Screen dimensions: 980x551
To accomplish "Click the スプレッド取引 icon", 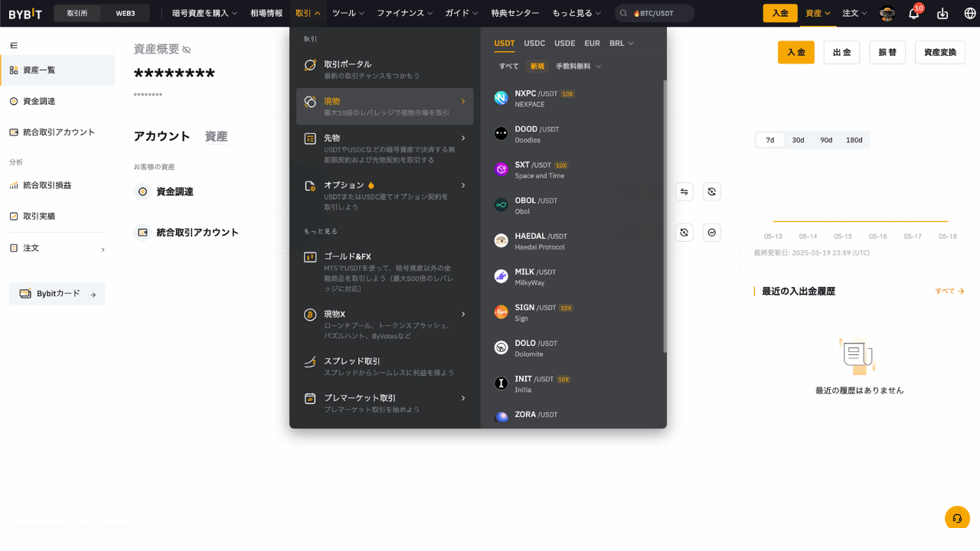I will (310, 362).
